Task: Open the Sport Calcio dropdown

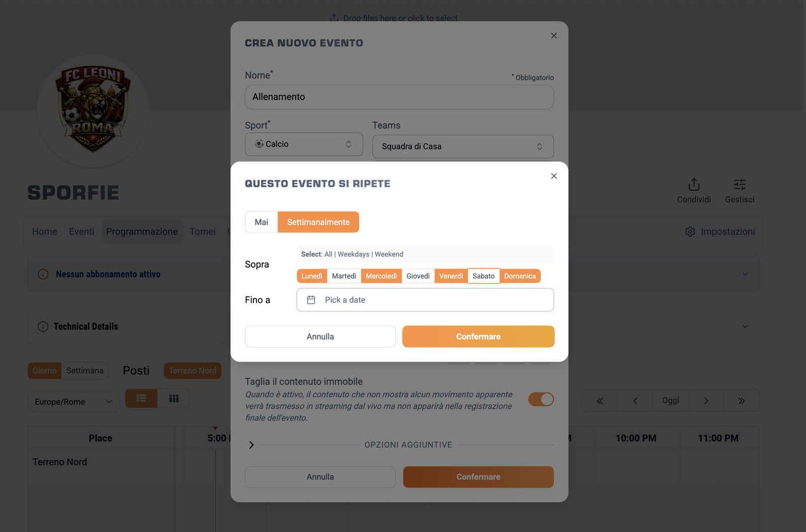Action: 304,144
